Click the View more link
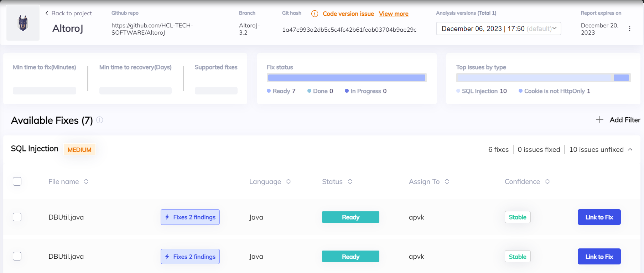Image resolution: width=644 pixels, height=273 pixels. (x=394, y=14)
